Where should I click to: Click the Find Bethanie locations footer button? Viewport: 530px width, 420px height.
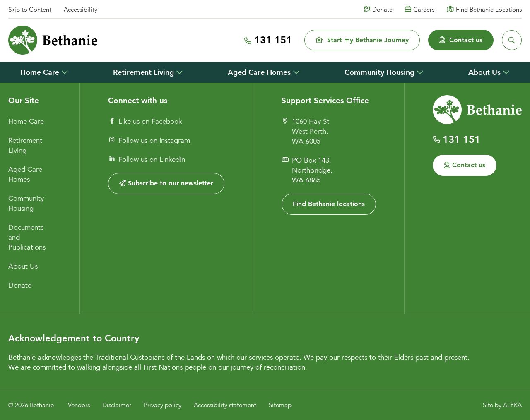click(x=329, y=204)
